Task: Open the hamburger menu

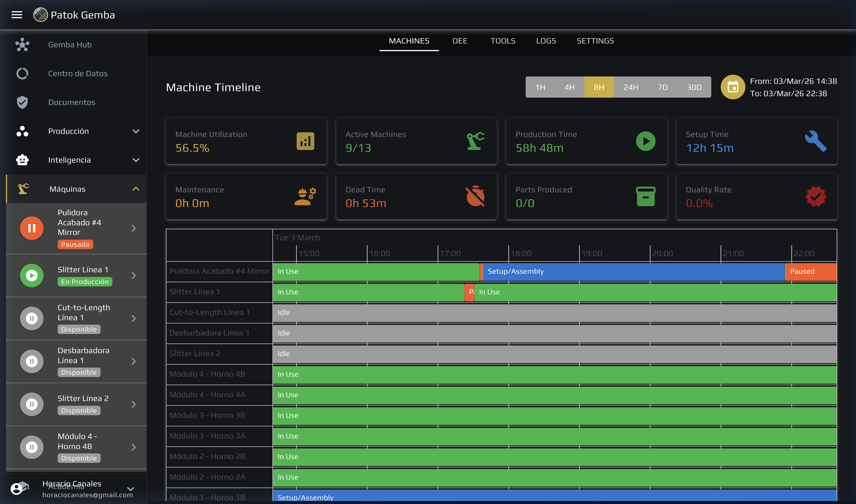Action: [17, 15]
